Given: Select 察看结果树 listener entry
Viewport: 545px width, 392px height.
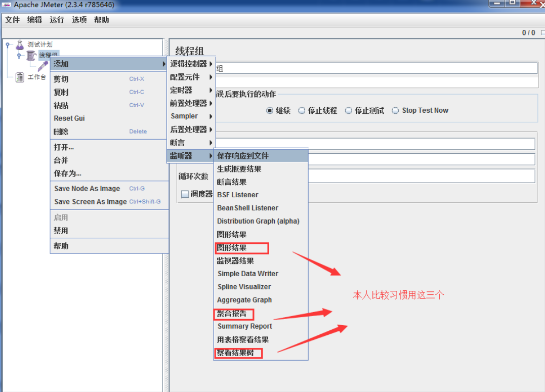Looking at the screenshot, I should pos(235,353).
